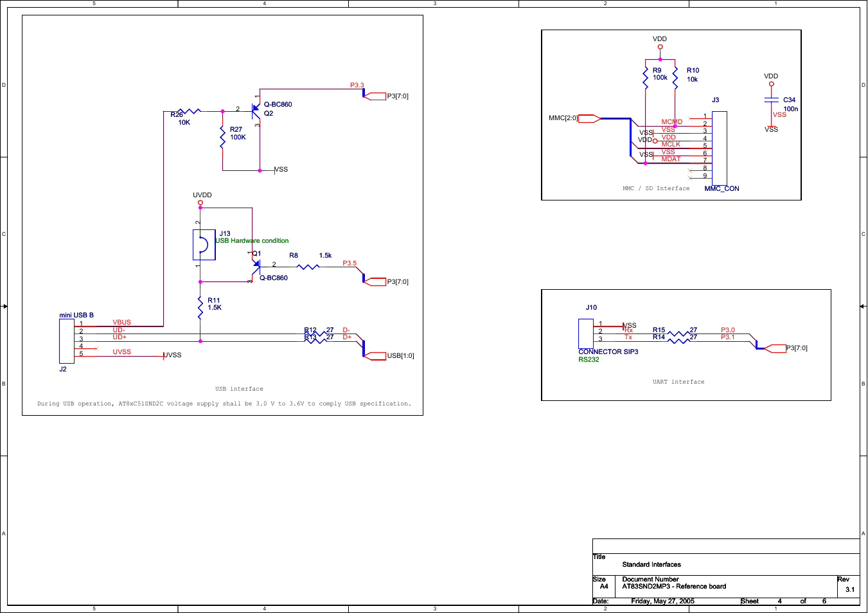Click the 'MCMD' net label
Screen dimensions: 868x613
coord(672,122)
